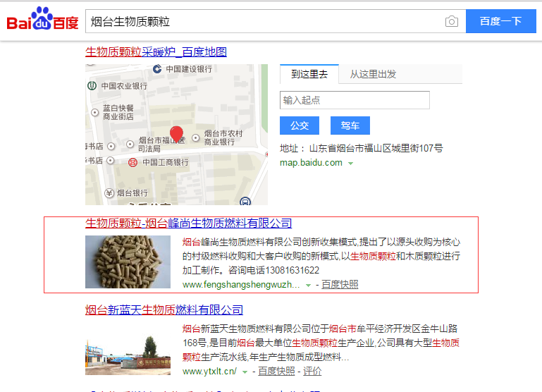Viewport: 542px width, 392px height.
Task: Click the bus station icon on the map
Action: click(x=245, y=201)
